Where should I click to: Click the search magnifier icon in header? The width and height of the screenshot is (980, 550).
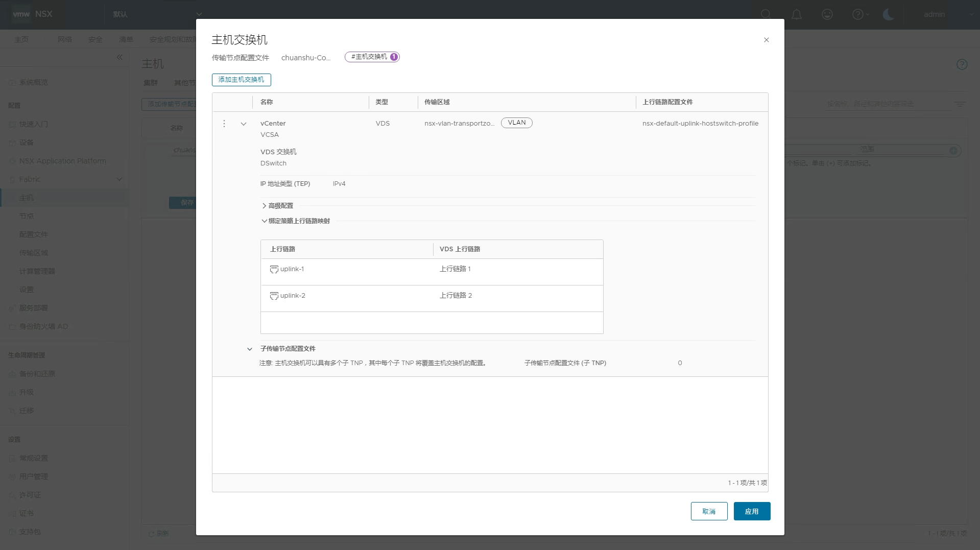766,14
